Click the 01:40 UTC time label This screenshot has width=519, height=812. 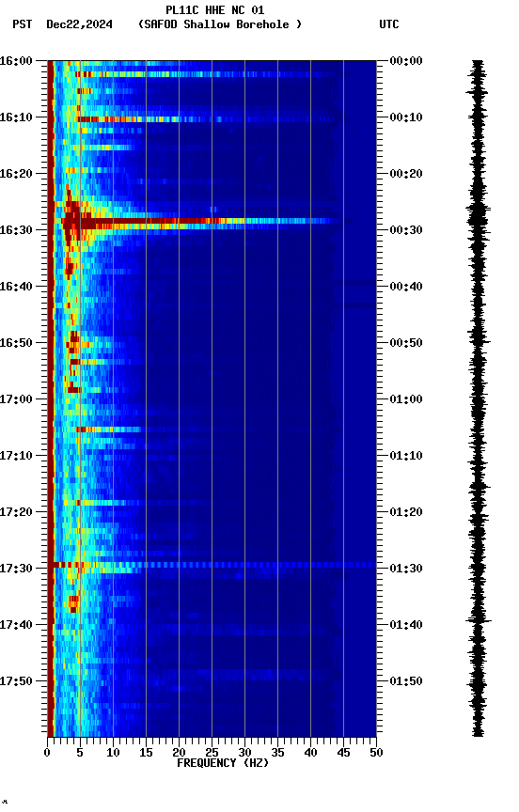pyautogui.click(x=406, y=626)
